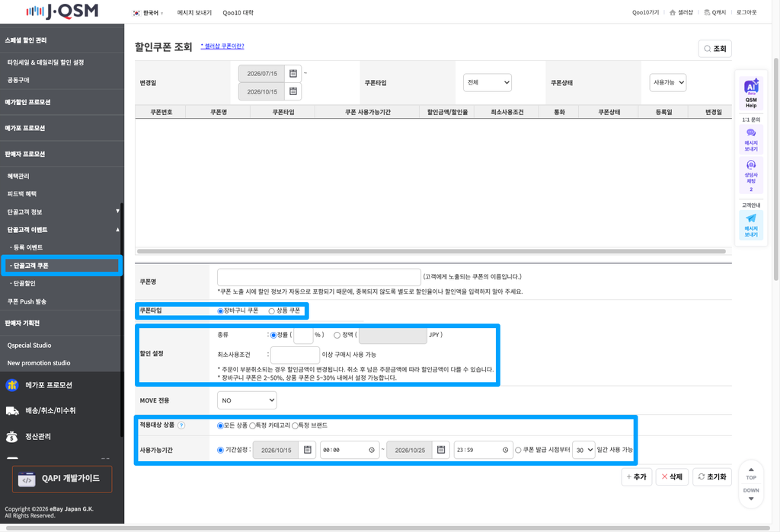Click the 조회 search button
Viewport: 780px width, 532px height.
pos(714,48)
